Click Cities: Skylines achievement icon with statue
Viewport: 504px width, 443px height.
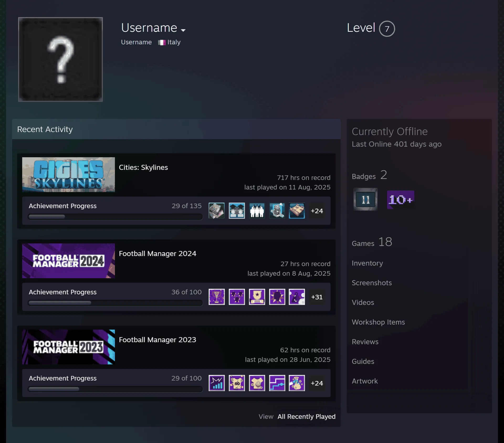[x=277, y=210]
